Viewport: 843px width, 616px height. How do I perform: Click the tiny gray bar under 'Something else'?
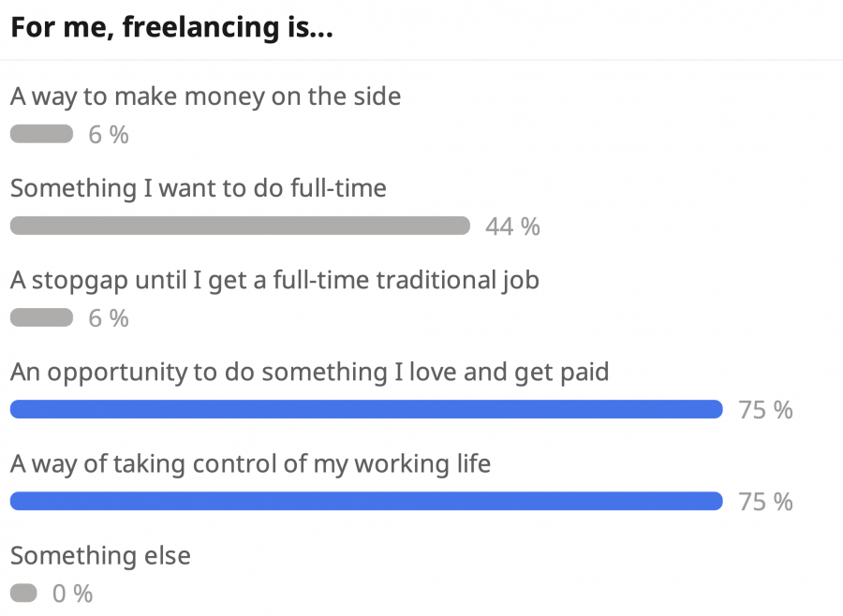tap(23, 593)
